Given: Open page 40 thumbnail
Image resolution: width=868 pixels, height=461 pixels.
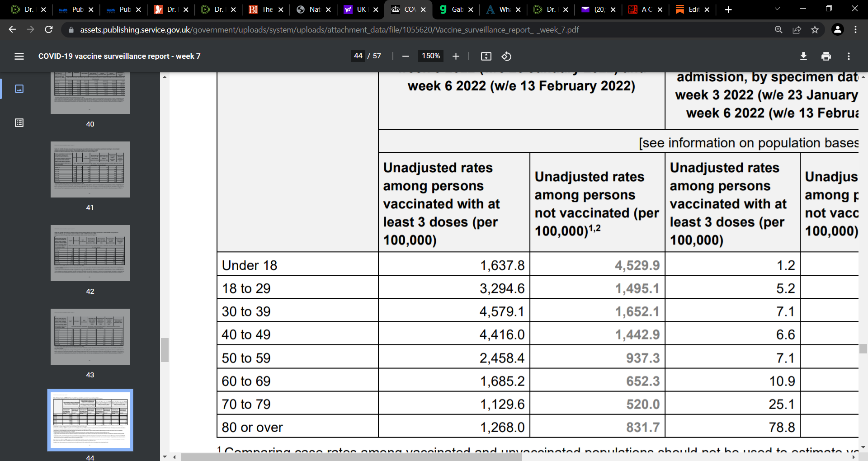Looking at the screenshot, I should tap(90, 93).
